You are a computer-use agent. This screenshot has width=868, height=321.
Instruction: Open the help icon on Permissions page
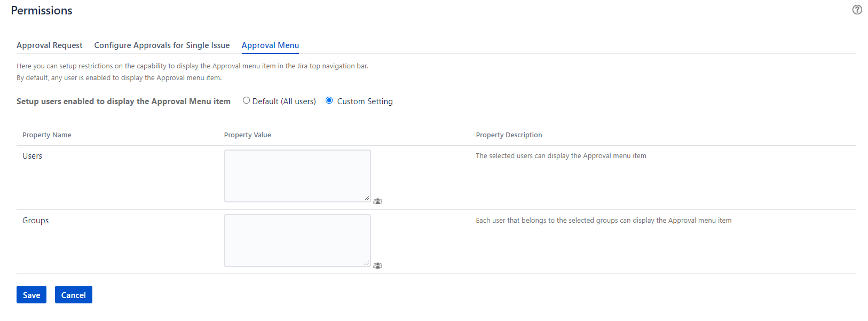coord(857,10)
